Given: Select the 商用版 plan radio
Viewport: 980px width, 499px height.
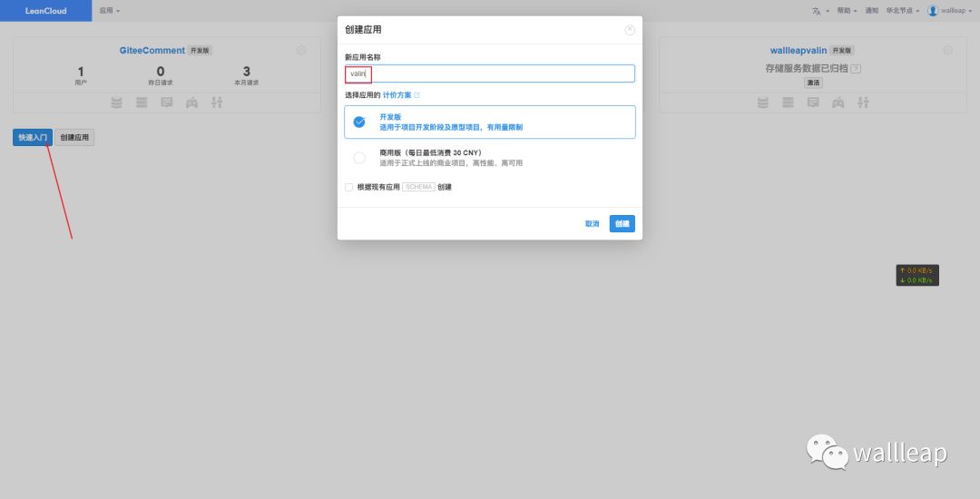Looking at the screenshot, I should pyautogui.click(x=359, y=158).
